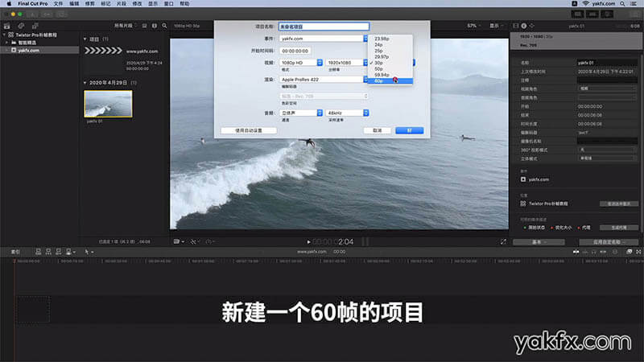Image resolution: width=644 pixels, height=362 pixels.
Task: Open the 编辑 (Edit) menu
Action: click(x=74, y=3)
